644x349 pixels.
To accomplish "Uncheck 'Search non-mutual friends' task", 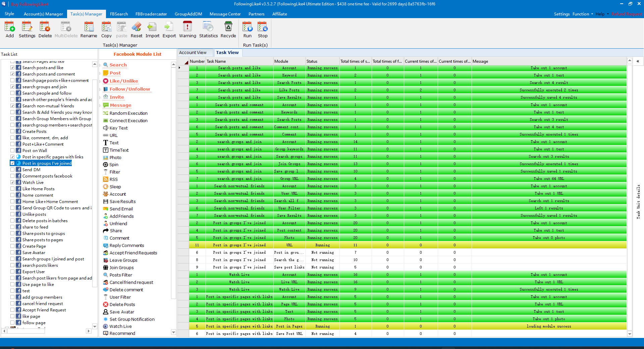I will pyautogui.click(x=12, y=106).
